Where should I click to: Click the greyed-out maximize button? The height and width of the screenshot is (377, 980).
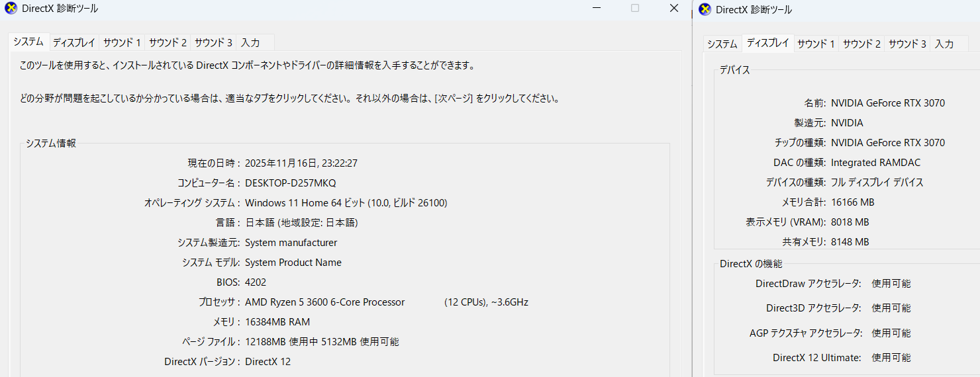tap(635, 8)
